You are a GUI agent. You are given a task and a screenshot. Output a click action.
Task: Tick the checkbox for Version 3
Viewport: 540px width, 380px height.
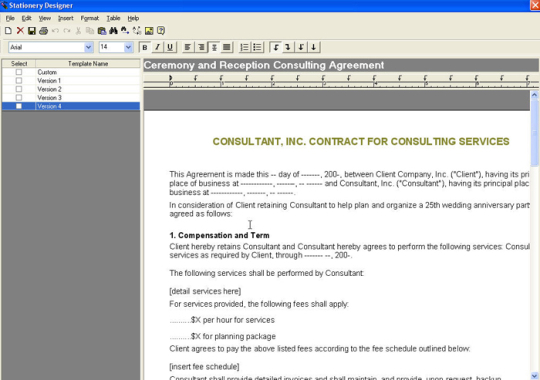[x=19, y=98]
